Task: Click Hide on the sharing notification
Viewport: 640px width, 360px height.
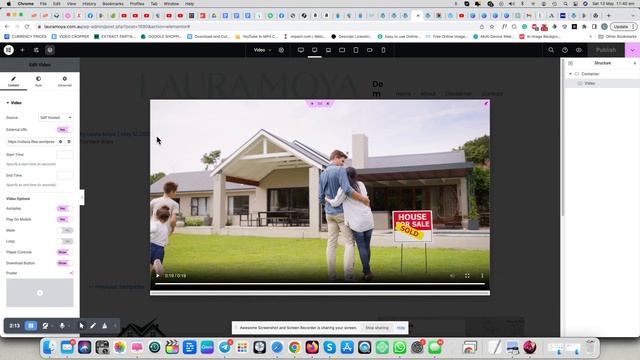Action: pos(401,328)
